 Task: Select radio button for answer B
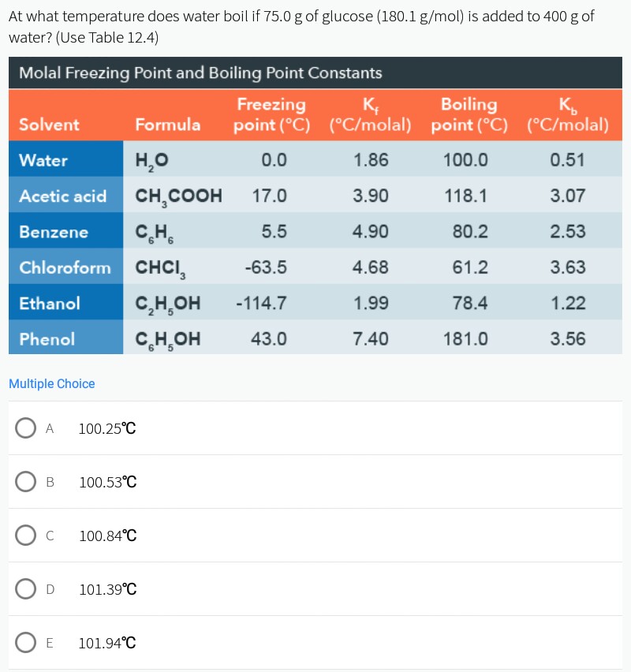(26, 481)
